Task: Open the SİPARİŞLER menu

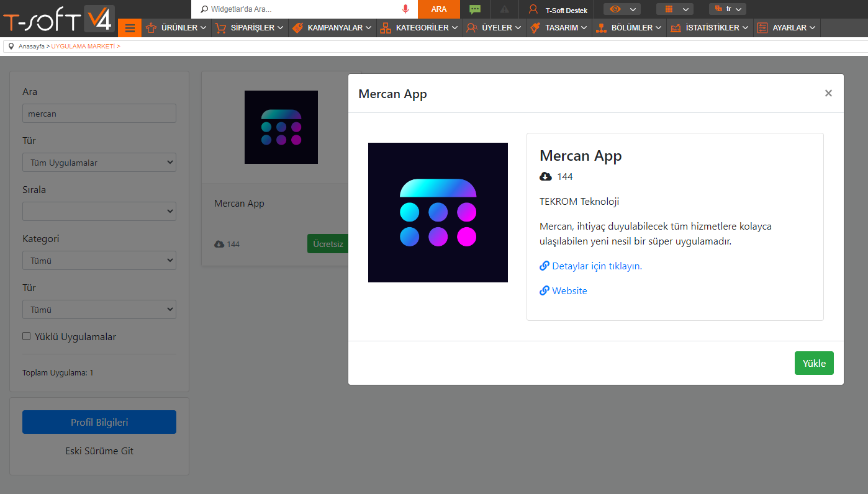Action: pos(250,28)
